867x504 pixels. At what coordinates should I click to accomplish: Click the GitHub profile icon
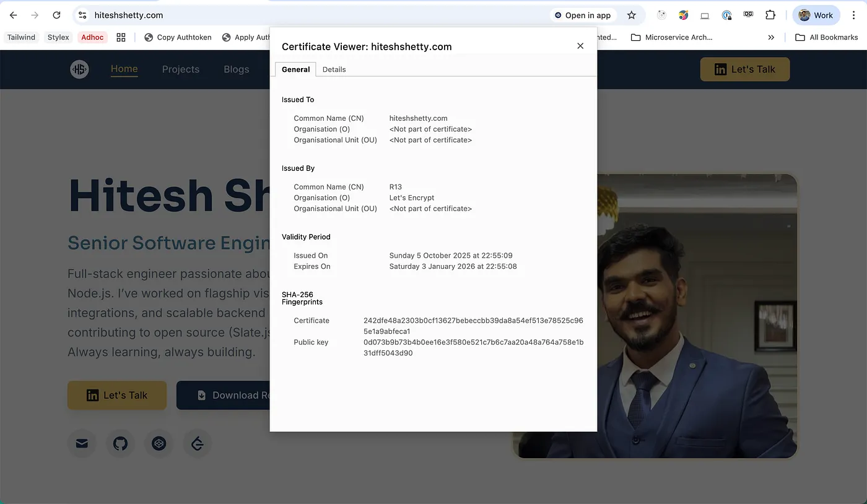[120, 443]
